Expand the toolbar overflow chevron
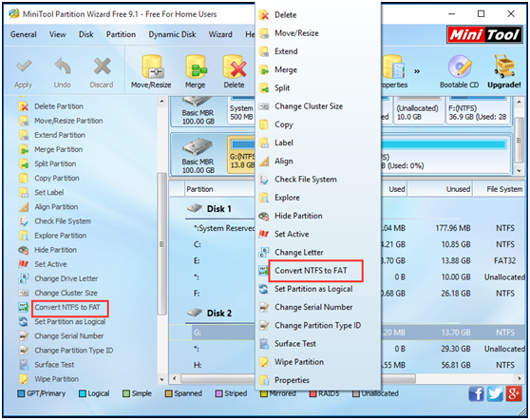 pyautogui.click(x=417, y=71)
